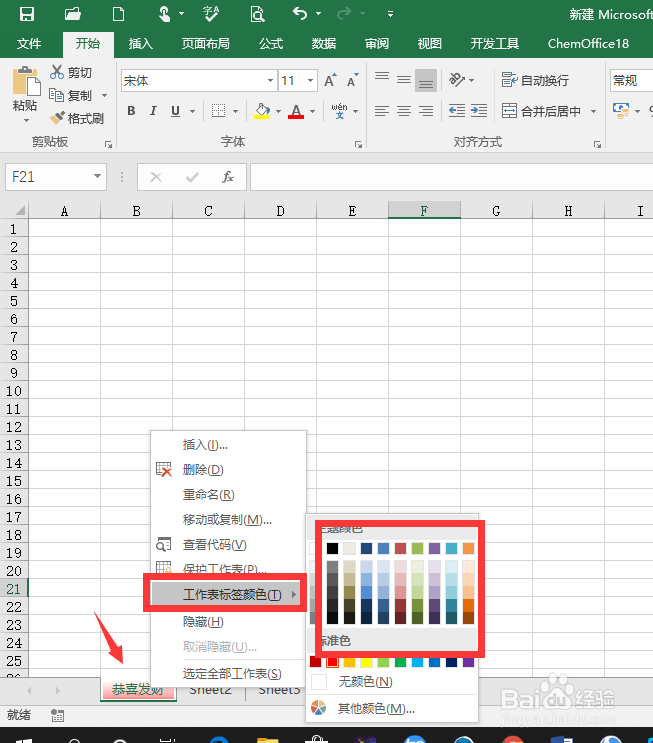Open Font dialog launcher in 字体 group
This screenshot has height=743, width=653.
(x=358, y=144)
